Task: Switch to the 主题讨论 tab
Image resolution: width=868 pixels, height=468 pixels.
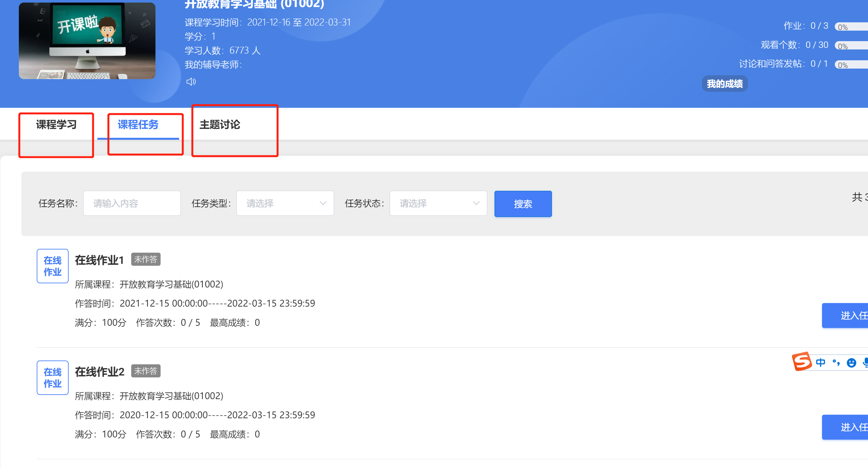Action: 220,124
